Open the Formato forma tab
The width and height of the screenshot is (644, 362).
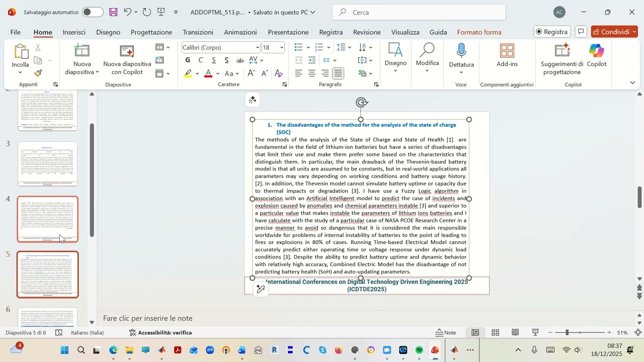479,32
